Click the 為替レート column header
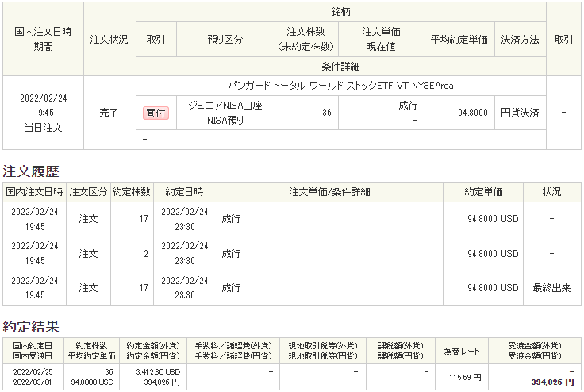The height and width of the screenshot is (392, 584). tap(462, 351)
